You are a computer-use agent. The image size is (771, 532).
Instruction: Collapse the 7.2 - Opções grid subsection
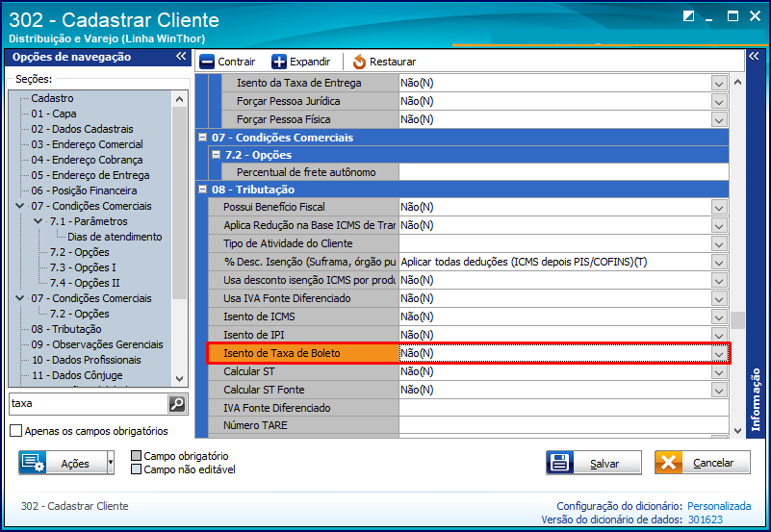216,155
